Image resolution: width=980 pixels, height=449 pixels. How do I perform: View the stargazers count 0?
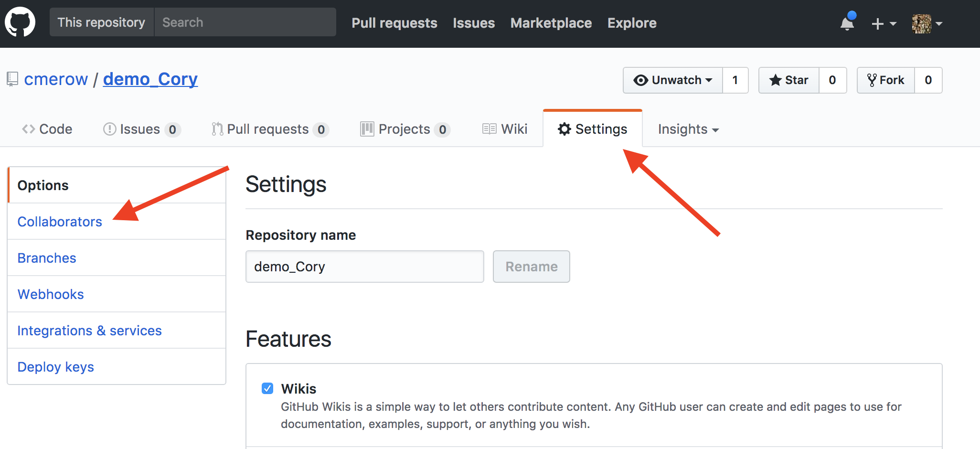click(832, 80)
